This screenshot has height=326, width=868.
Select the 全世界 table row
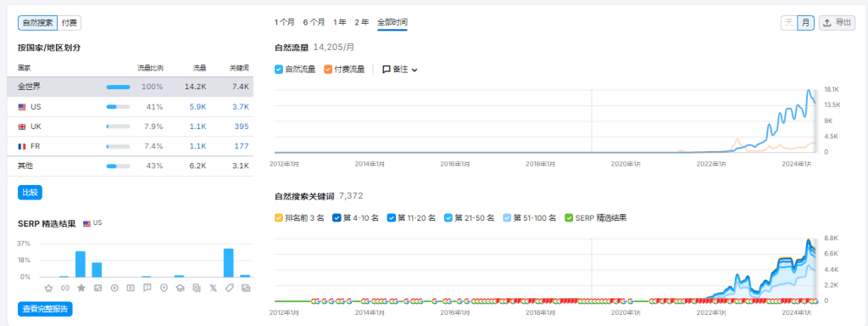130,87
